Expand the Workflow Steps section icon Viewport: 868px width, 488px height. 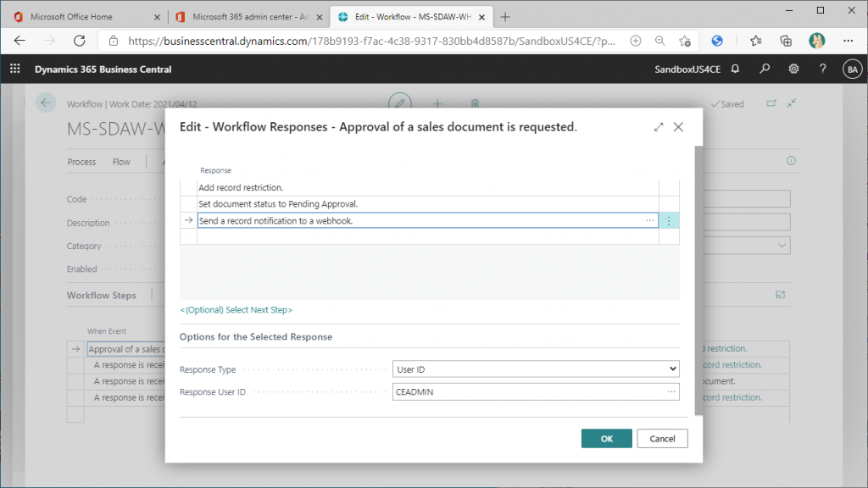pos(781,295)
